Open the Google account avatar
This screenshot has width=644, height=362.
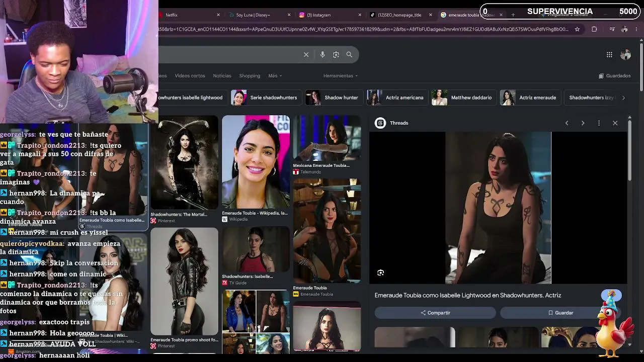click(625, 54)
